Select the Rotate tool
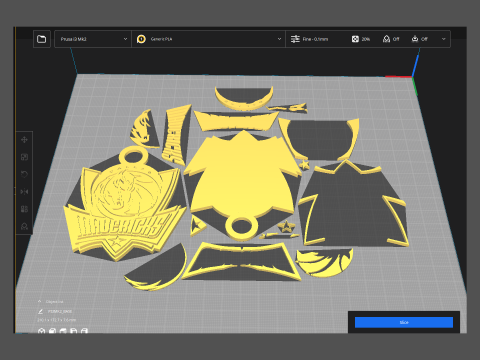 point(24,174)
